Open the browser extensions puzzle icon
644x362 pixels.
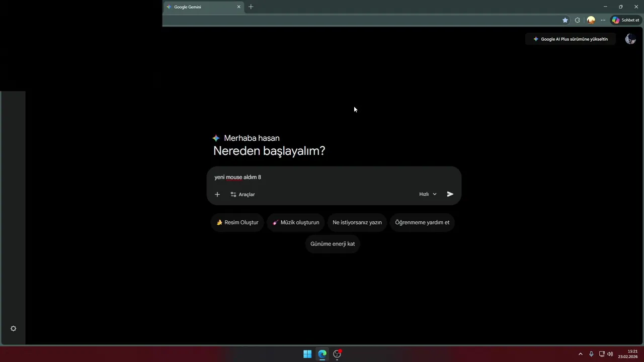(578, 20)
